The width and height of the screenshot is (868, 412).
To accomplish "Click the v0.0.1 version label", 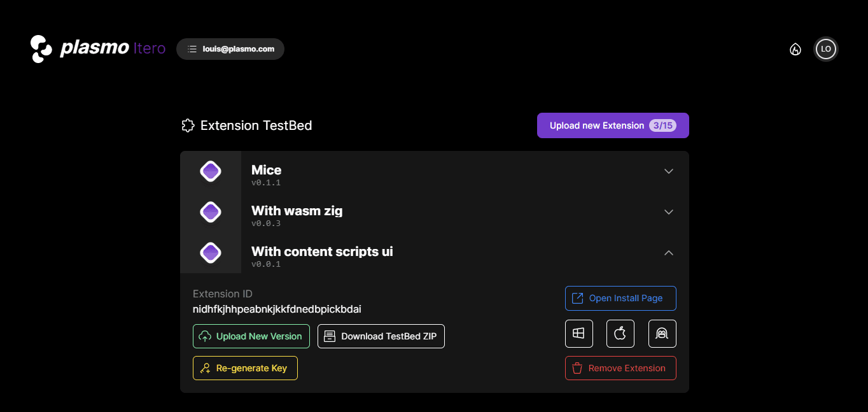I will pos(266,264).
